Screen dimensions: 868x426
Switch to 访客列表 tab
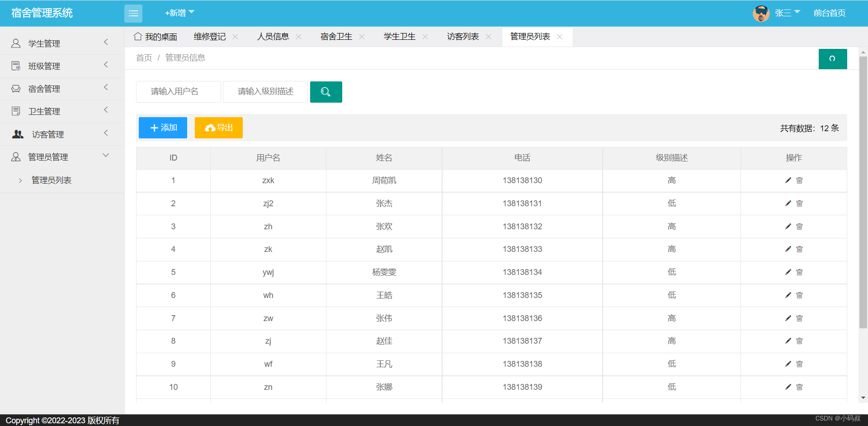(x=463, y=37)
